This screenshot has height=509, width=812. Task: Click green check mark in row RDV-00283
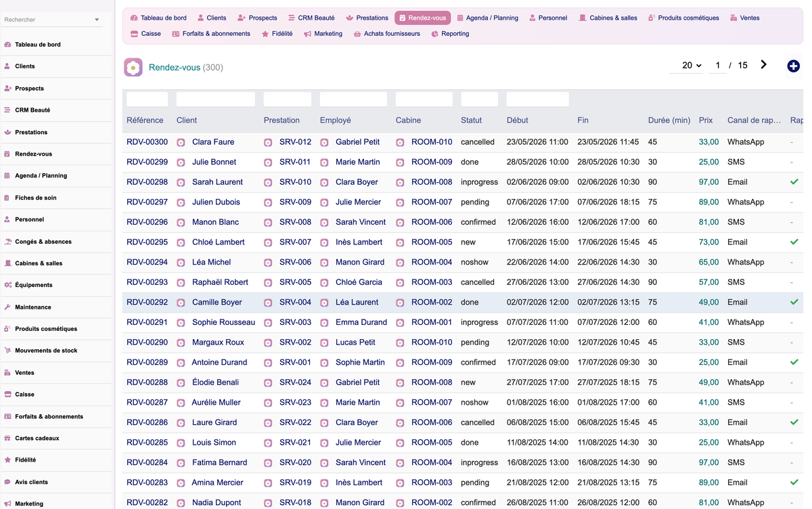click(x=794, y=483)
